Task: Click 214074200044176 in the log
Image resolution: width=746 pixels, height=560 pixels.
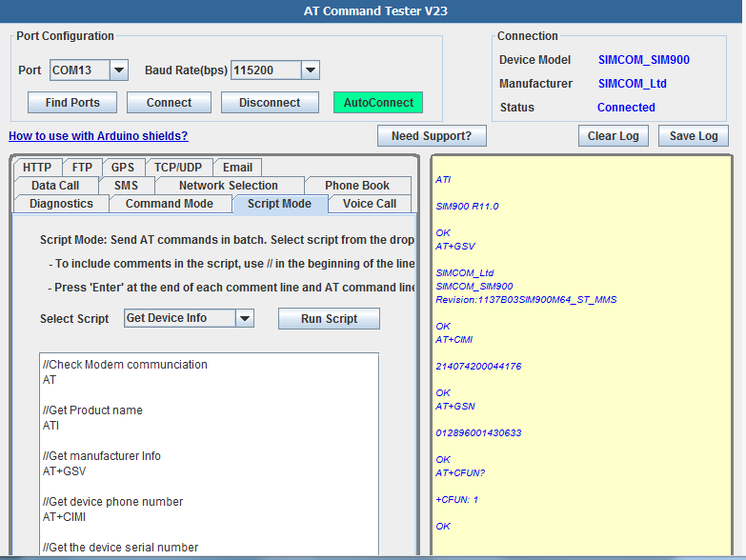Action: pyautogui.click(x=478, y=366)
